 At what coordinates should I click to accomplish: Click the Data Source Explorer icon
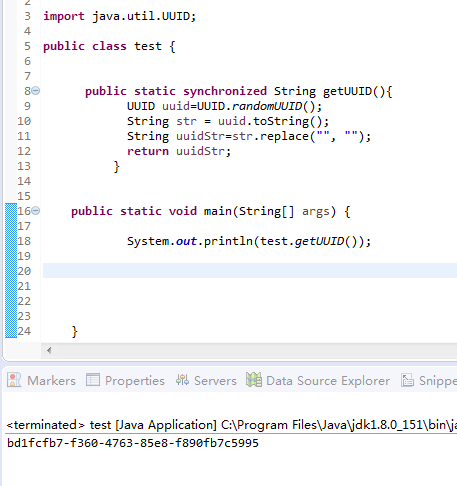click(254, 380)
